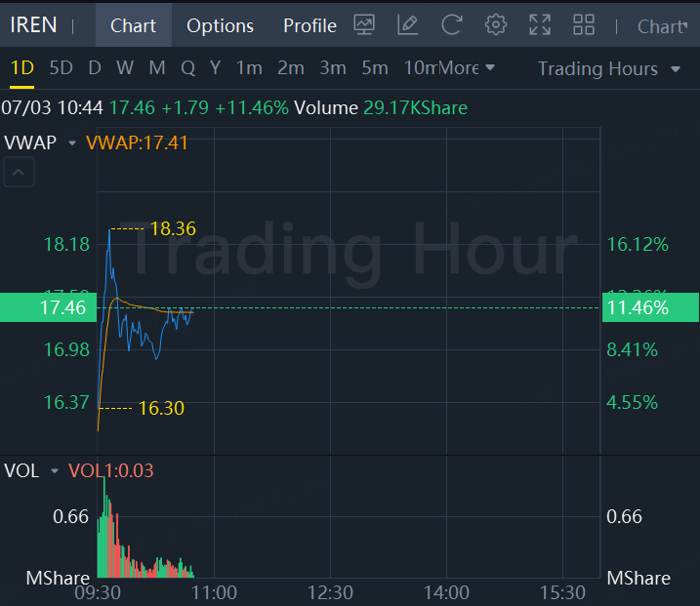Expand the More timeframes dropdown
Image resolution: width=700 pixels, height=606 pixels.
467,67
